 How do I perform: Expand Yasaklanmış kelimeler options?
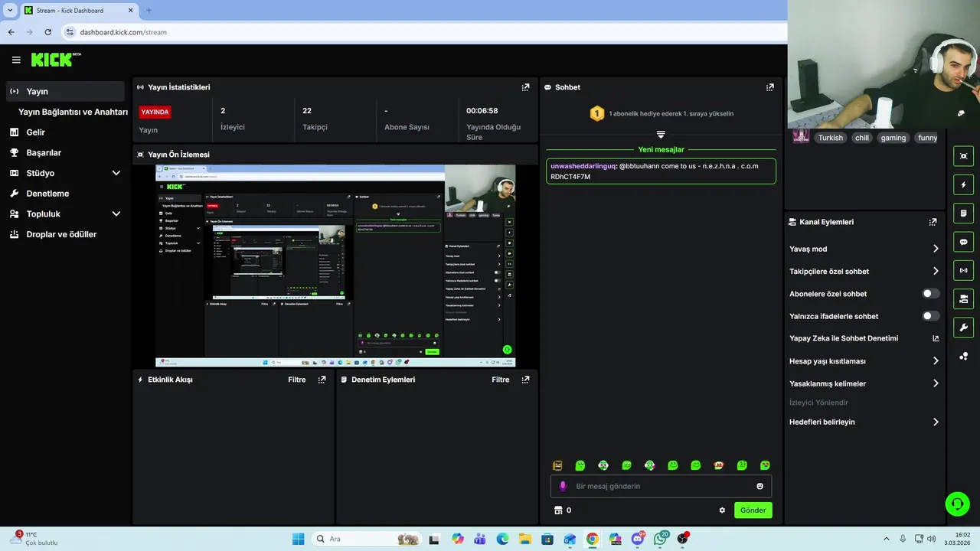936,383
